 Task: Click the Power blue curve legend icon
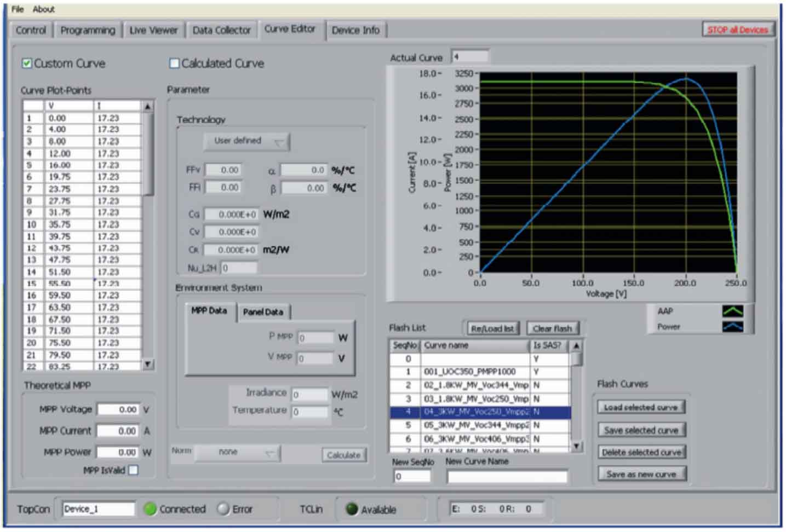point(732,326)
